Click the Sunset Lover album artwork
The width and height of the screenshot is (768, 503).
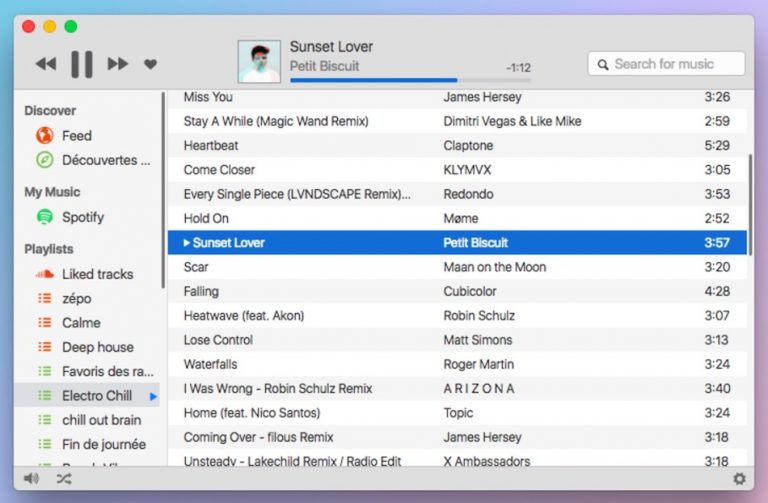[259, 62]
